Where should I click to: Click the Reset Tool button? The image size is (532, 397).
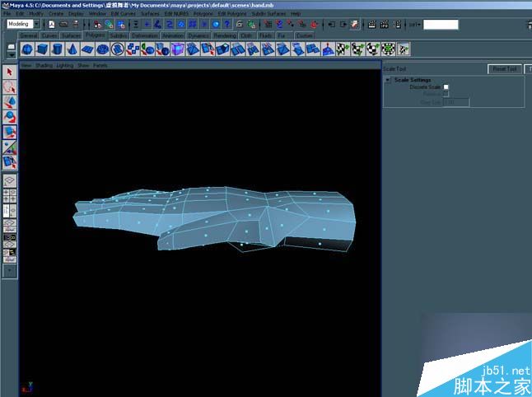click(505, 69)
